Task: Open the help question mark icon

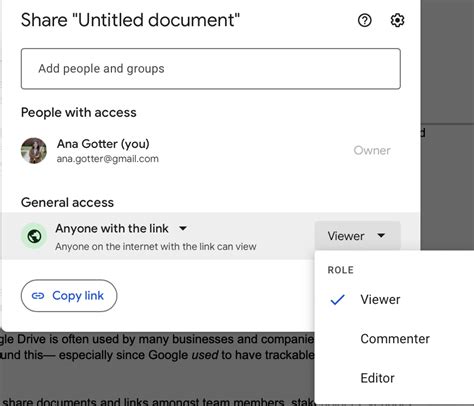Action: click(364, 20)
